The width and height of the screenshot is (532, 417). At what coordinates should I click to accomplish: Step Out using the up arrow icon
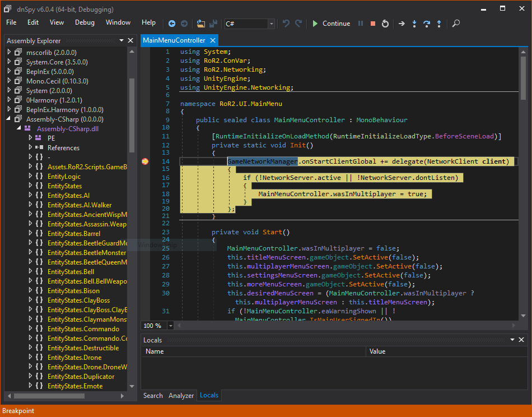click(x=439, y=24)
